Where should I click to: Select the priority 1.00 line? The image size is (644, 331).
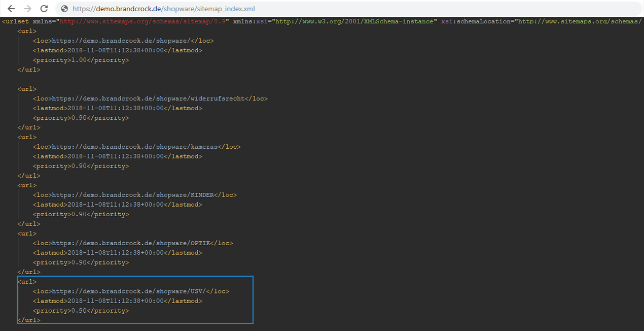pyautogui.click(x=81, y=60)
